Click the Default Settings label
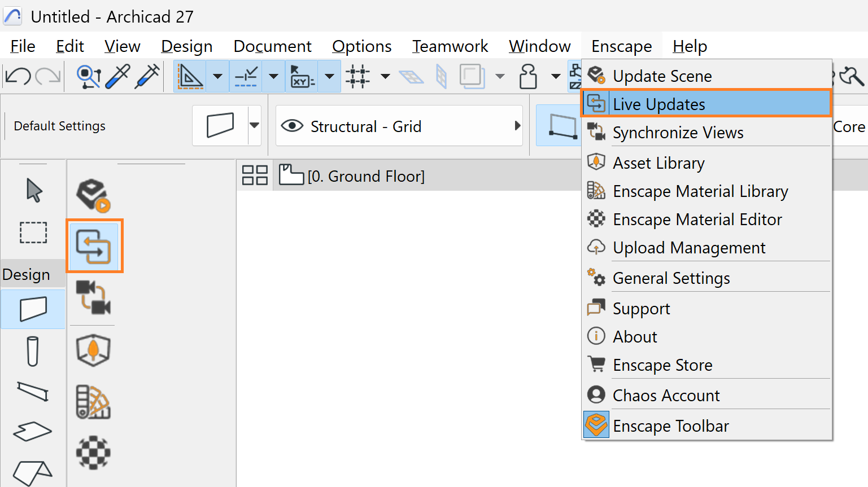 pos(60,126)
